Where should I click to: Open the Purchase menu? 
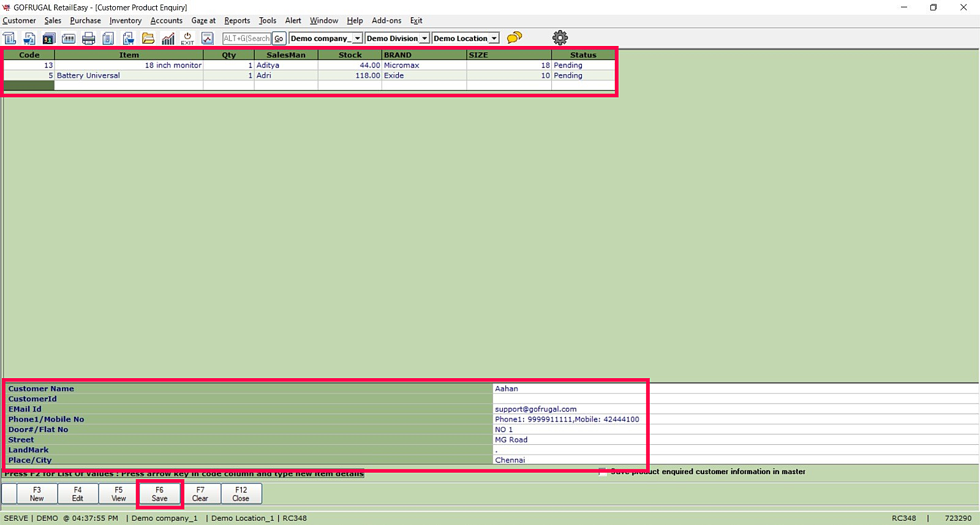pyautogui.click(x=85, y=21)
